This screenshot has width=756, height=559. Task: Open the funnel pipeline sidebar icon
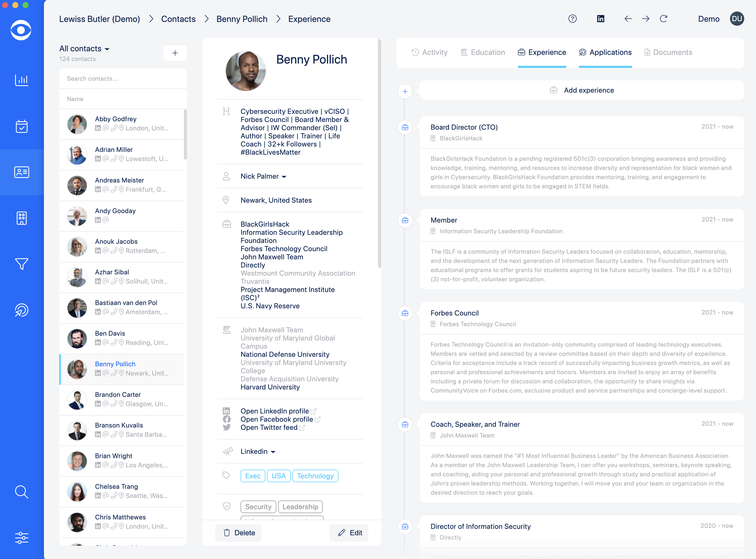[21, 264]
